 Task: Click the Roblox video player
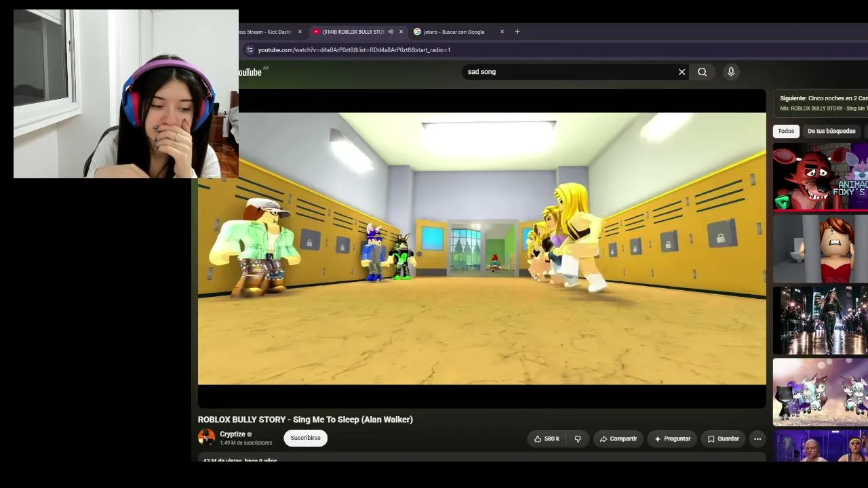482,248
